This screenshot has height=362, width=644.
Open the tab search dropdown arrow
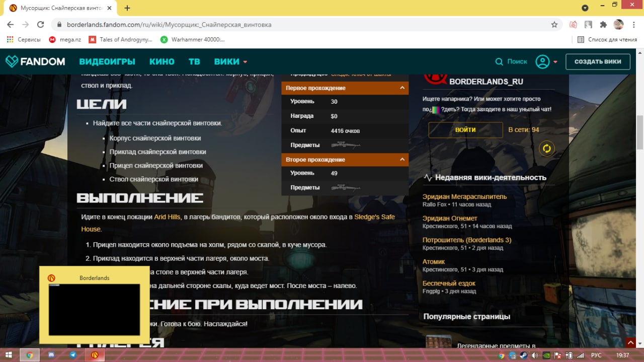(x=585, y=8)
